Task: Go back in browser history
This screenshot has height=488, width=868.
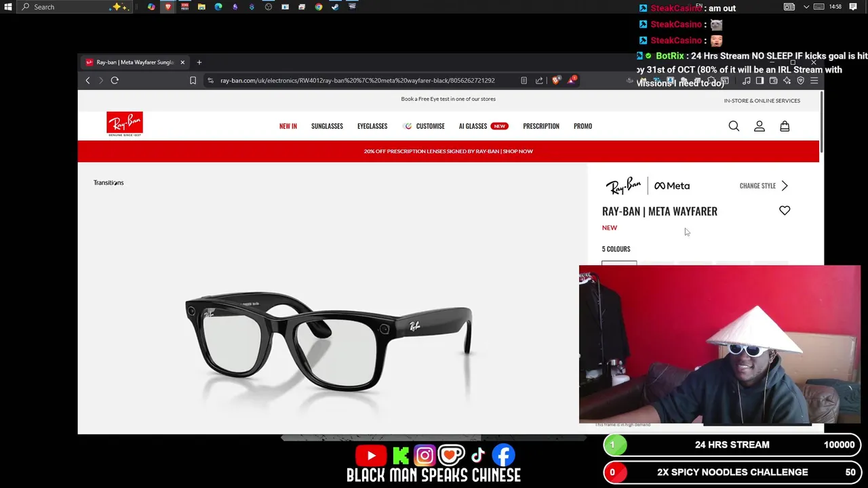Action: pyautogui.click(x=87, y=81)
